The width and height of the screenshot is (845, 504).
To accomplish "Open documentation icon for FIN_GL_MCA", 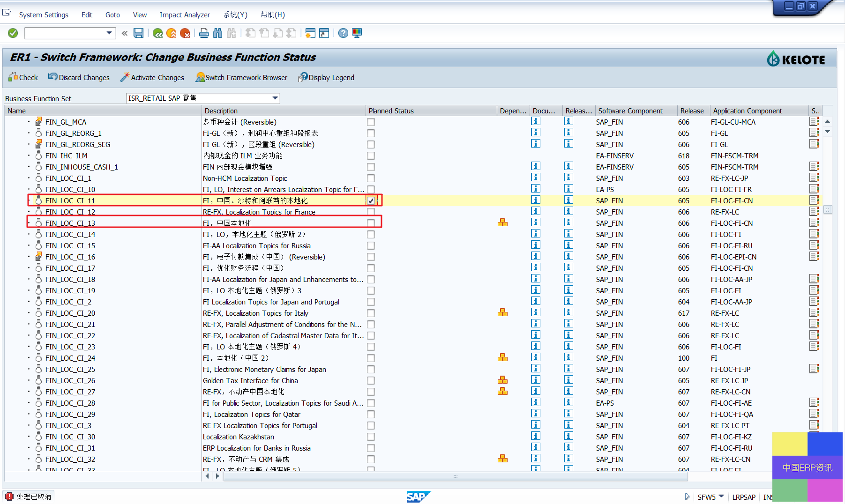I will (536, 121).
